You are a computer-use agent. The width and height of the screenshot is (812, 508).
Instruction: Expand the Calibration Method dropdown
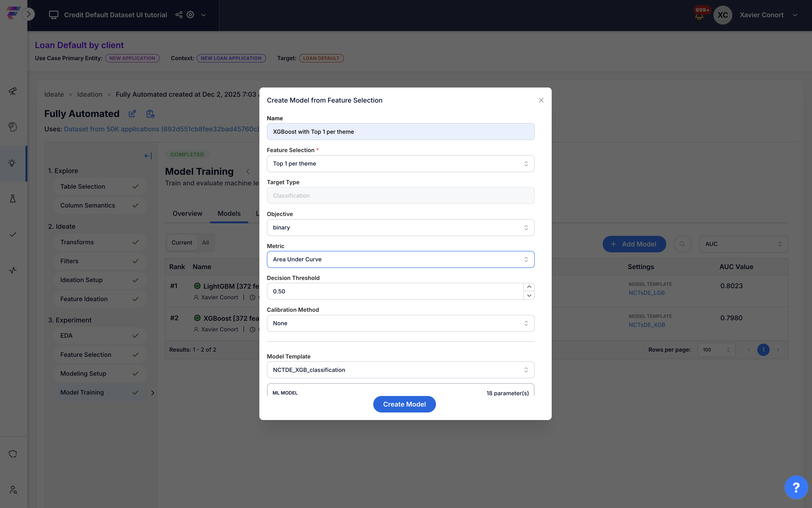(x=400, y=323)
